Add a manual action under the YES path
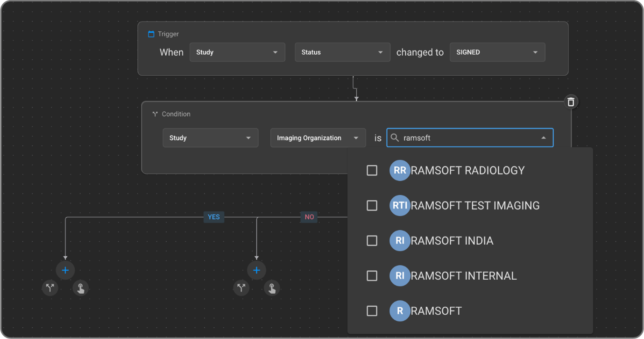644x339 pixels. tap(81, 288)
